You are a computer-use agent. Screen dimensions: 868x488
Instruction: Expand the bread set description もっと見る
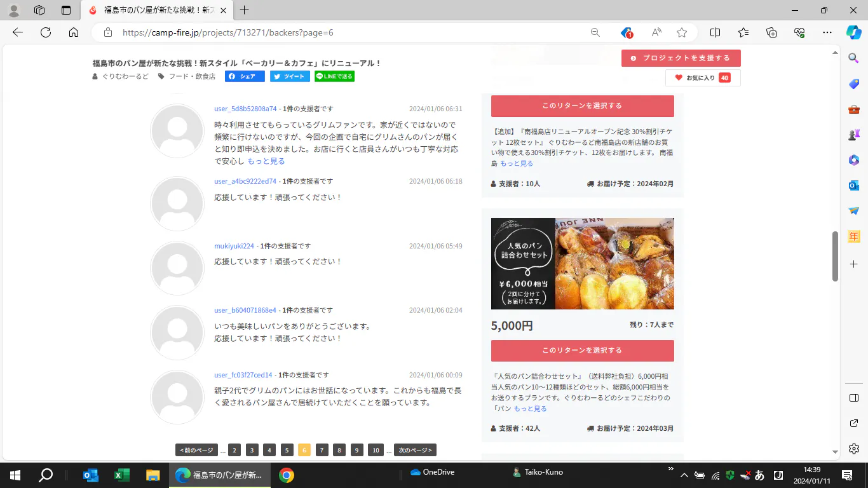(530, 409)
